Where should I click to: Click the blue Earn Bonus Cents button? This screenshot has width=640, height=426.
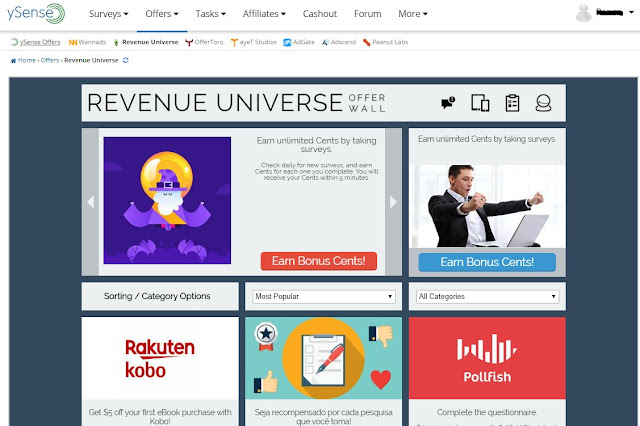487,262
